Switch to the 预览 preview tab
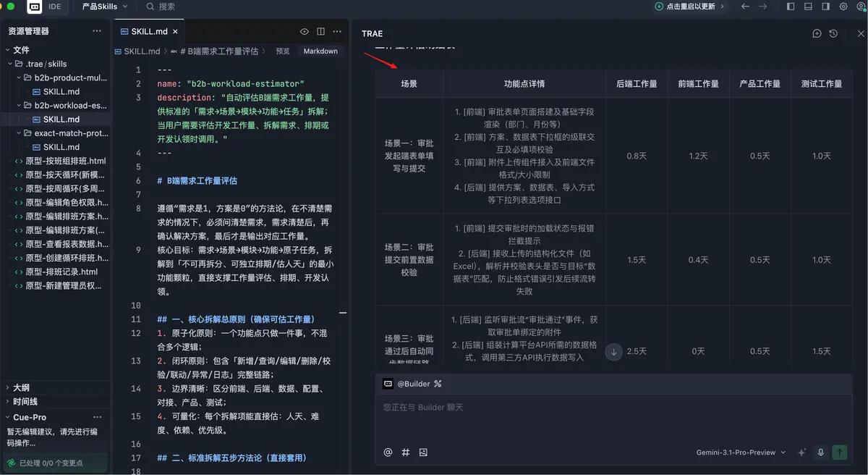 point(283,51)
